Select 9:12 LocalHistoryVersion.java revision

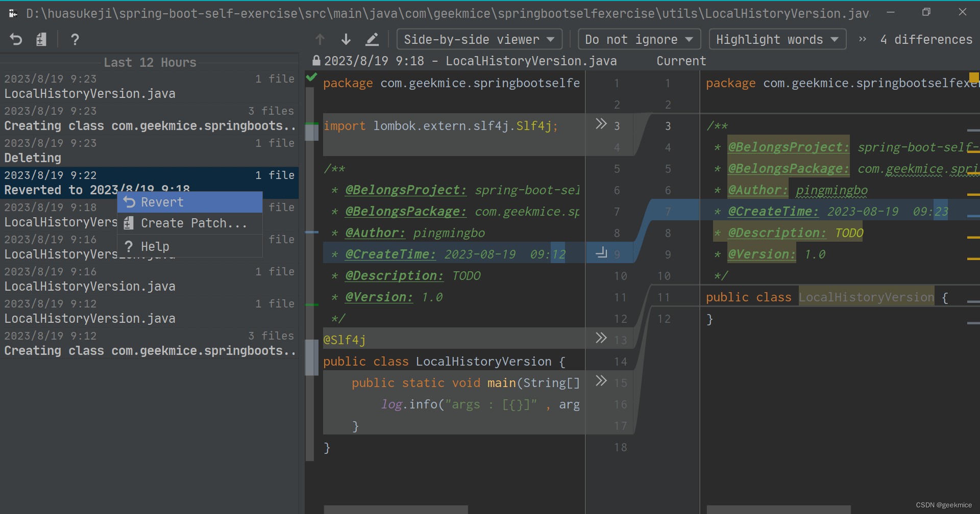click(x=149, y=312)
